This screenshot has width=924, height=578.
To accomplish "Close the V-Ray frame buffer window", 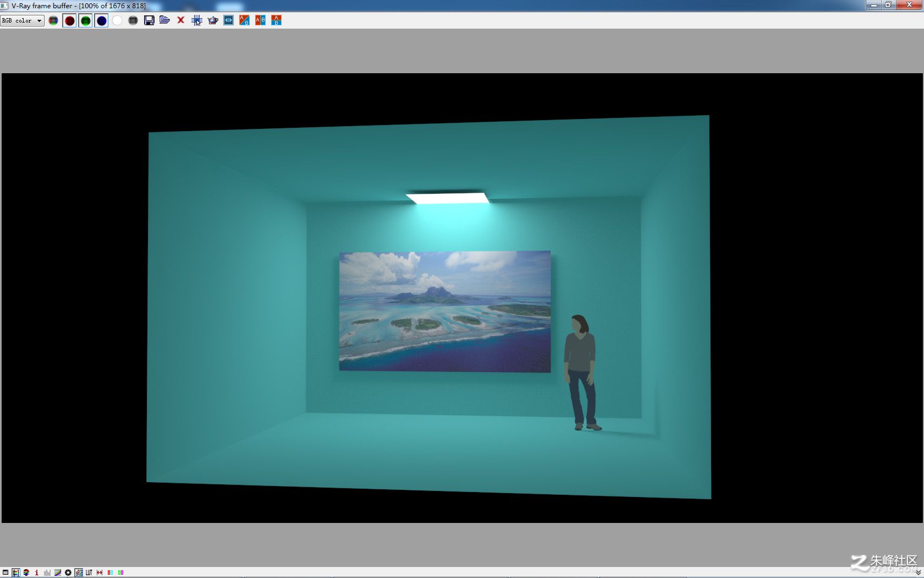I will 909,5.
